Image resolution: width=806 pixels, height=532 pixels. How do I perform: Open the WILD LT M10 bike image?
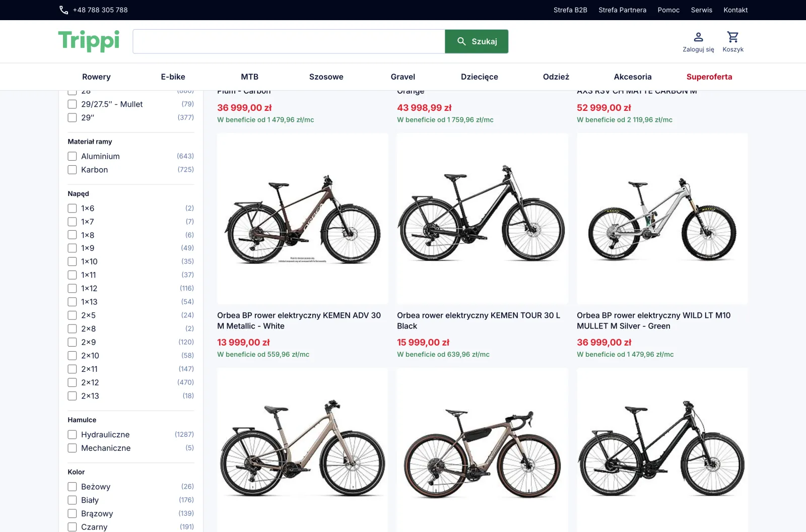662,219
